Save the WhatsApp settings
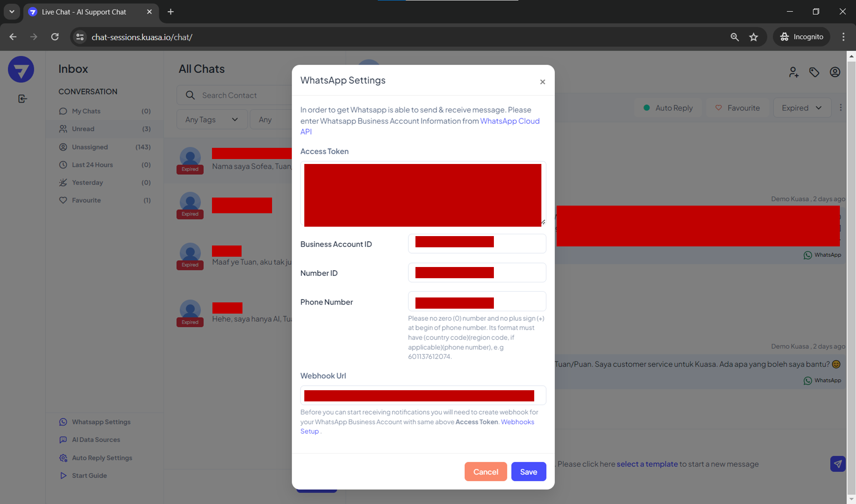Viewport: 856px width, 504px height. coord(528,472)
